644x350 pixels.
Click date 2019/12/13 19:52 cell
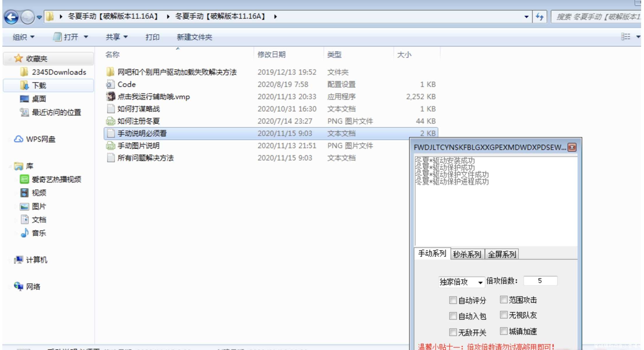click(x=287, y=72)
